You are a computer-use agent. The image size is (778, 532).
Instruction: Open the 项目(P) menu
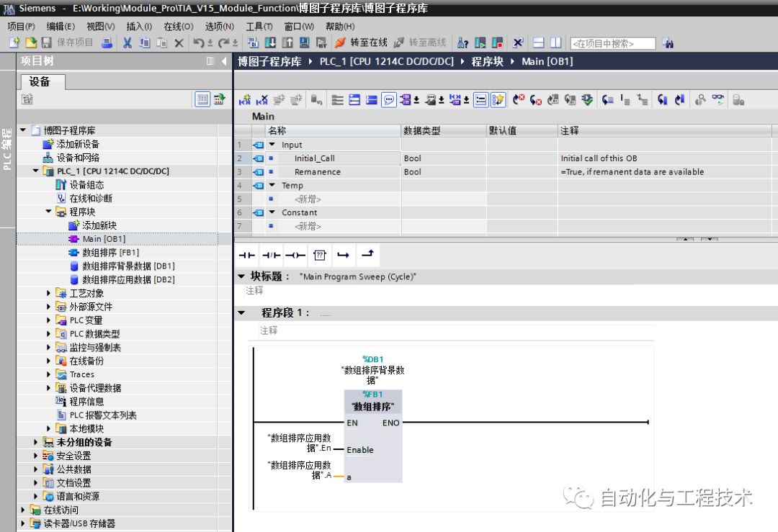tap(22, 27)
